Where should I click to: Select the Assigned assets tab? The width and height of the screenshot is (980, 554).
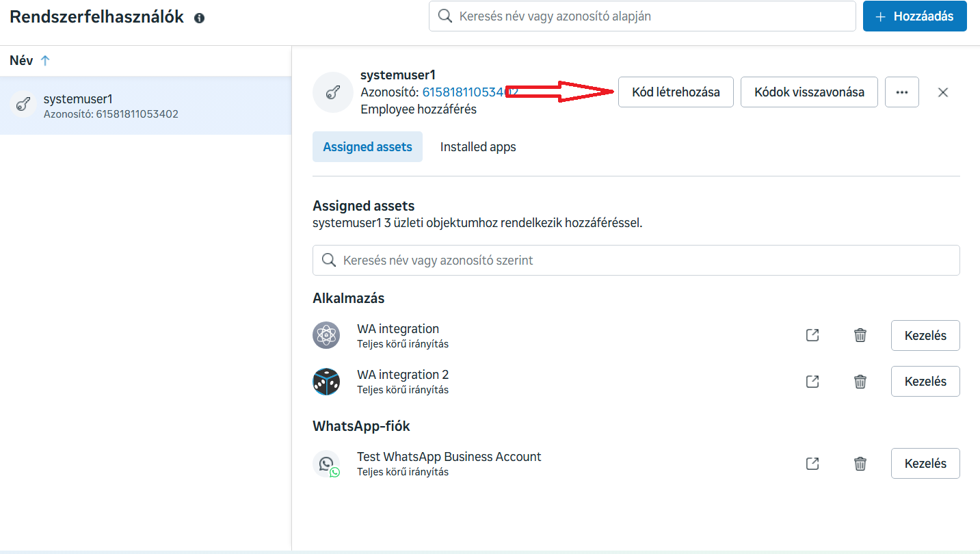tap(367, 147)
